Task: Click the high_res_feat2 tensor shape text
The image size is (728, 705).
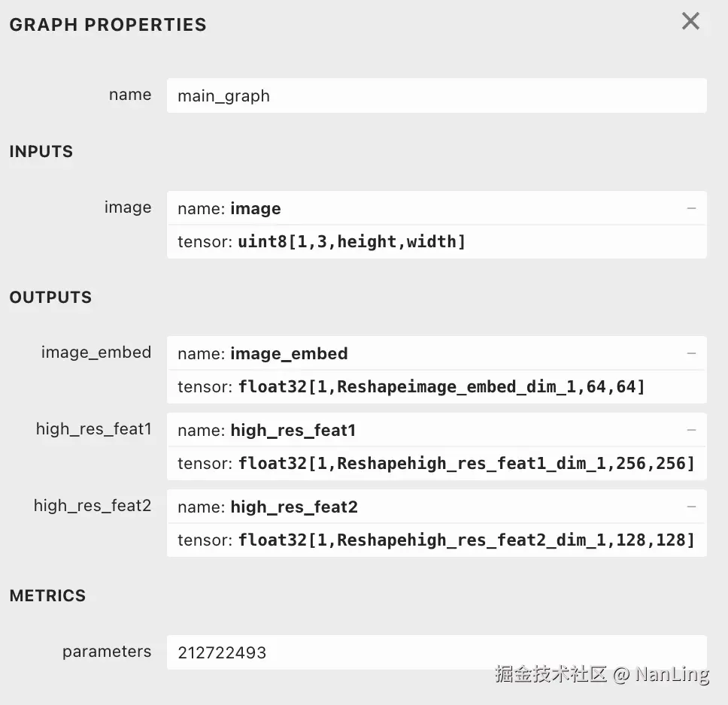Action: pos(466,540)
